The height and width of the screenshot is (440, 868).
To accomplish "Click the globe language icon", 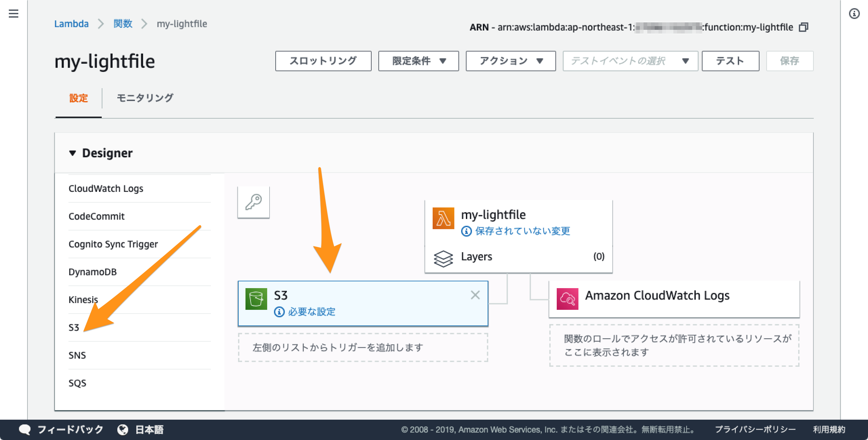I will tap(122, 430).
